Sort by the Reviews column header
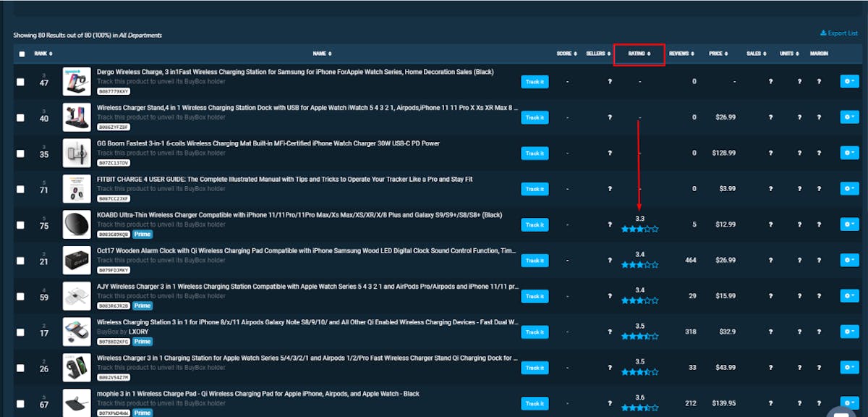 (681, 54)
